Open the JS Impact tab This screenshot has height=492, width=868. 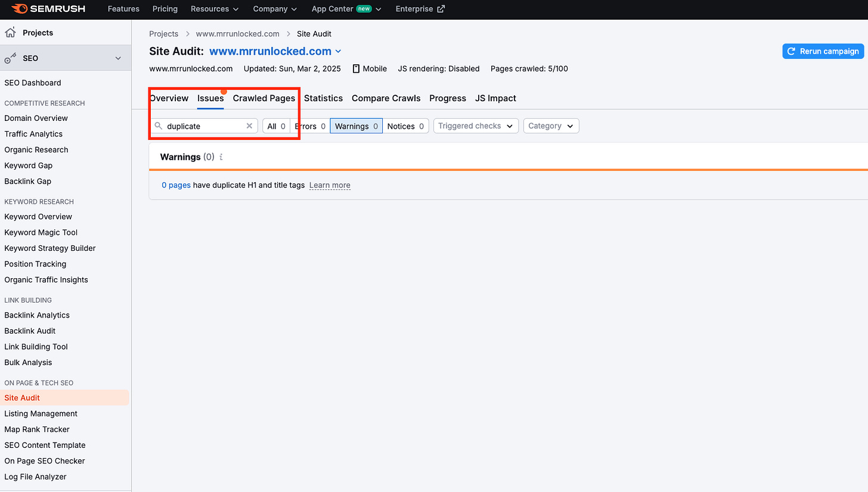pos(495,98)
